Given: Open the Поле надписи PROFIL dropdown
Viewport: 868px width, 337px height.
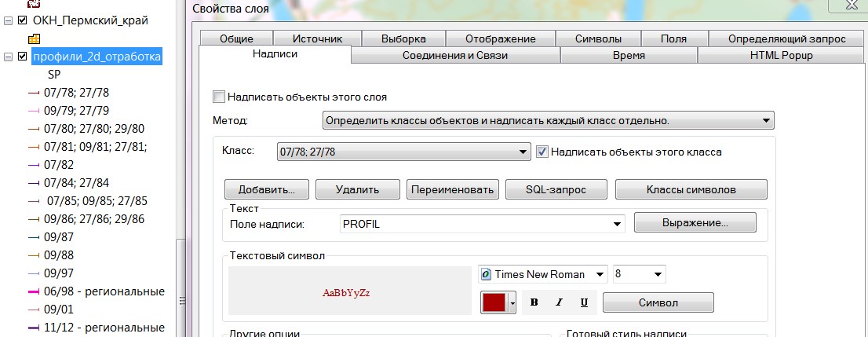Looking at the screenshot, I should [x=617, y=224].
